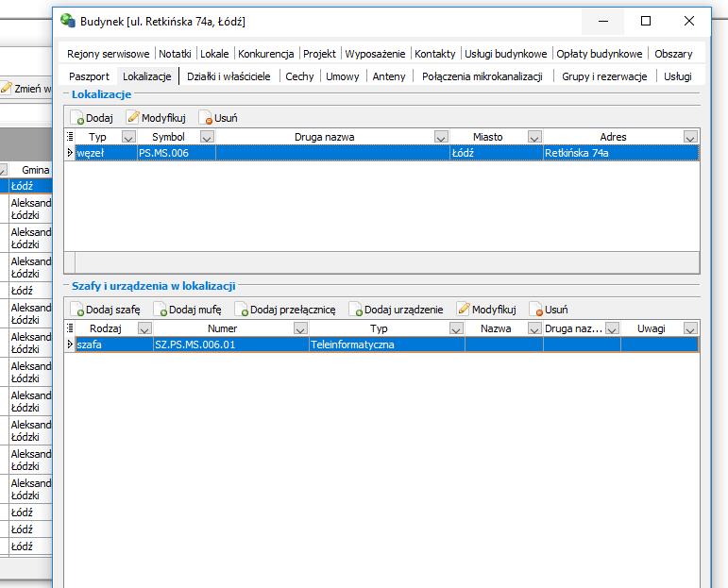Open the Anteny tab
The width and height of the screenshot is (728, 588).
(389, 76)
